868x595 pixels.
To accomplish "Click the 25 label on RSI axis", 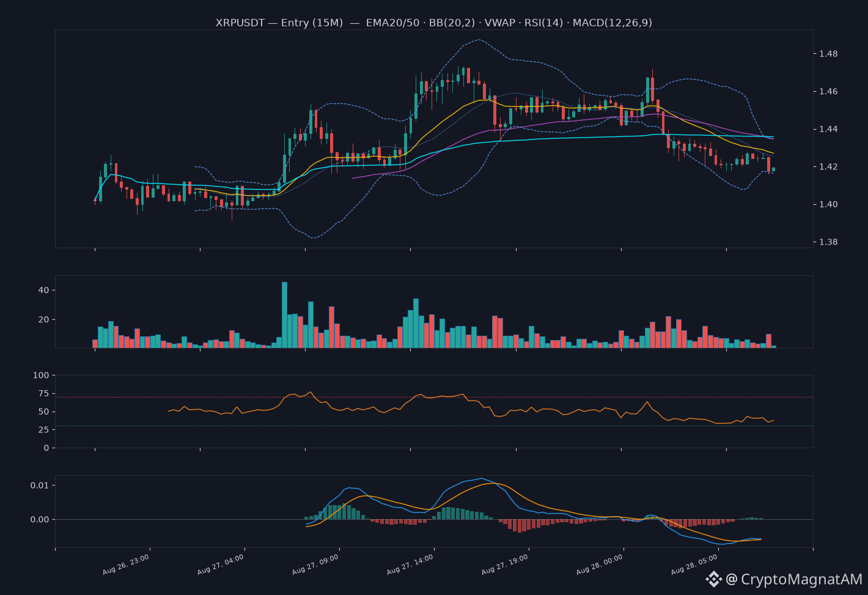I will pyautogui.click(x=43, y=430).
